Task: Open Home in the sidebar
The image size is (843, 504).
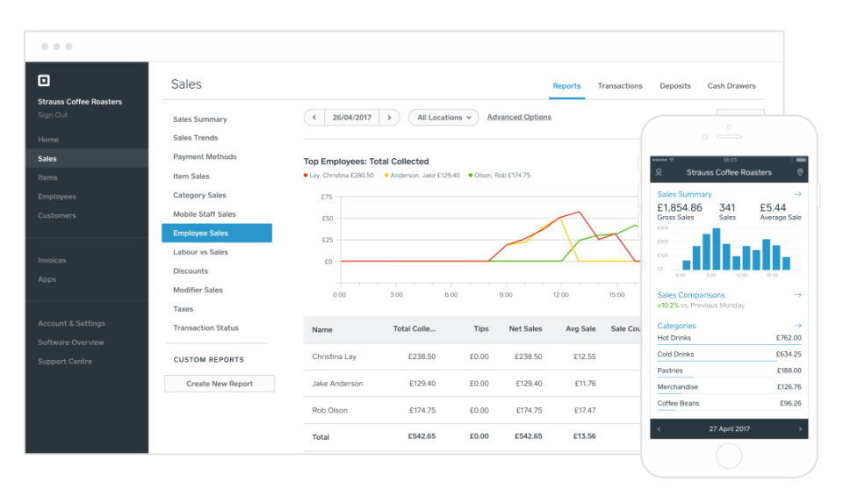Action: [x=48, y=140]
